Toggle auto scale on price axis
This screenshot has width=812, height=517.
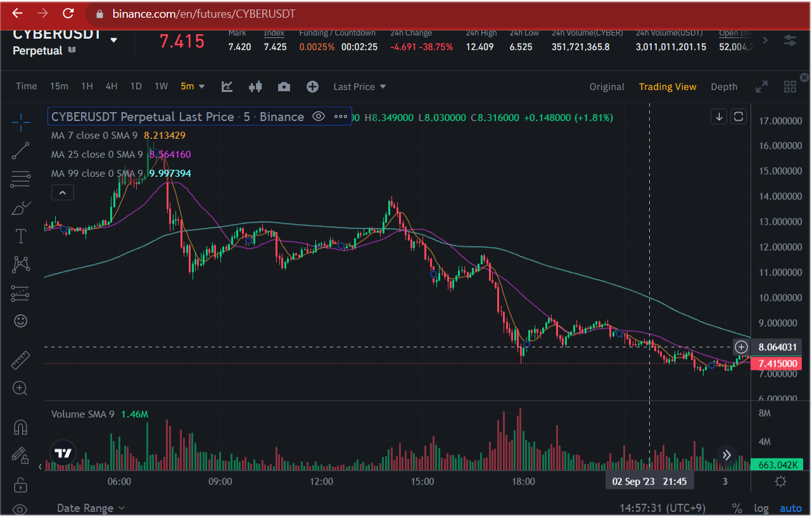pos(790,508)
